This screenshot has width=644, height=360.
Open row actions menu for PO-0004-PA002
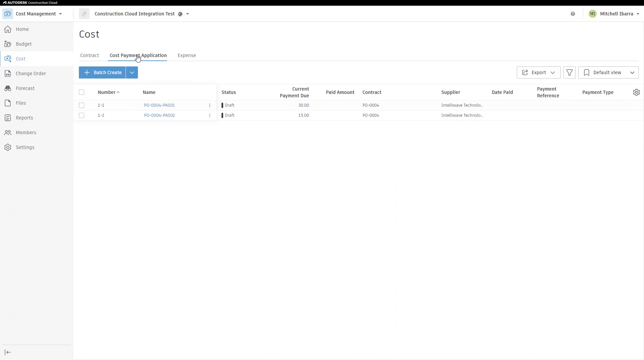click(x=210, y=115)
